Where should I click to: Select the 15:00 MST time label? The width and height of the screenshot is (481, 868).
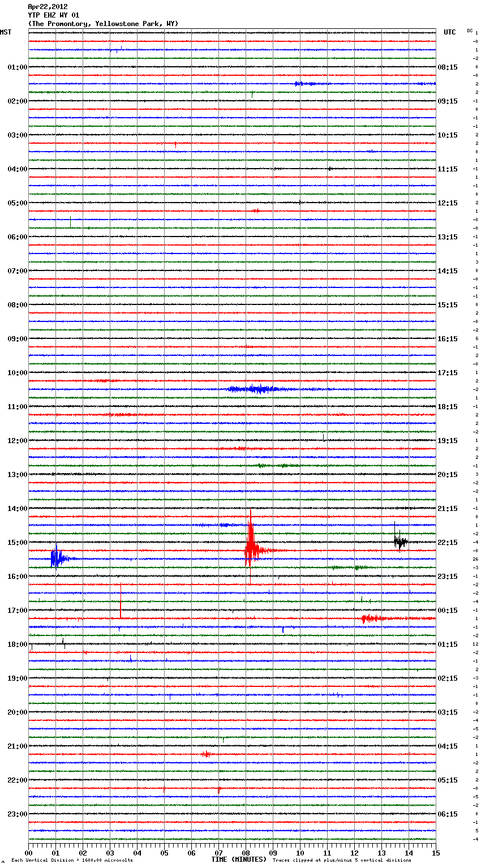pos(17,543)
